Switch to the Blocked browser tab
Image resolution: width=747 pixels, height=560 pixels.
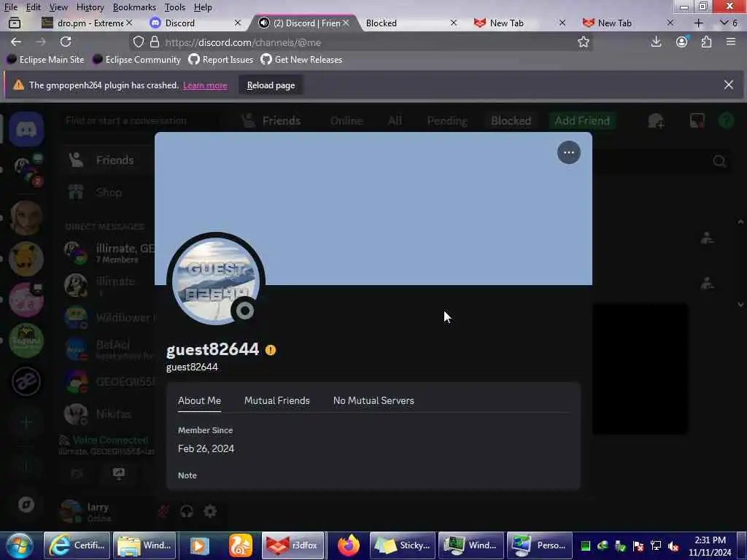click(x=410, y=23)
